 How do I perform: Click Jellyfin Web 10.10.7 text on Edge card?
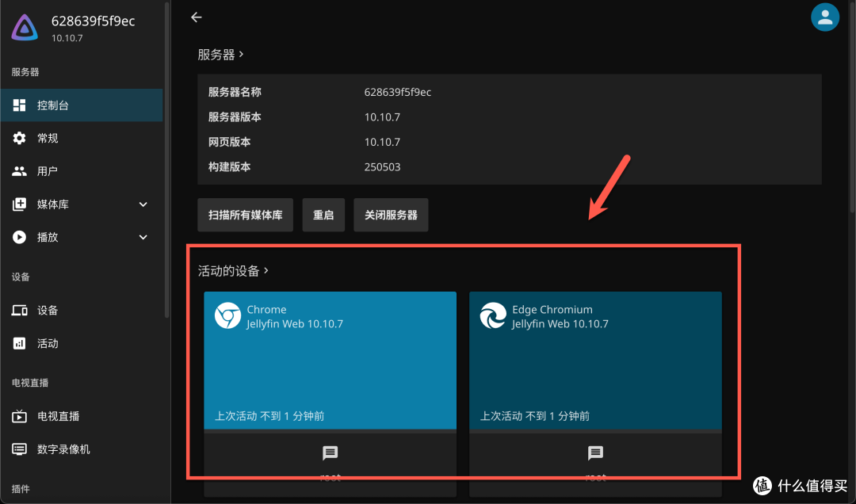click(560, 324)
